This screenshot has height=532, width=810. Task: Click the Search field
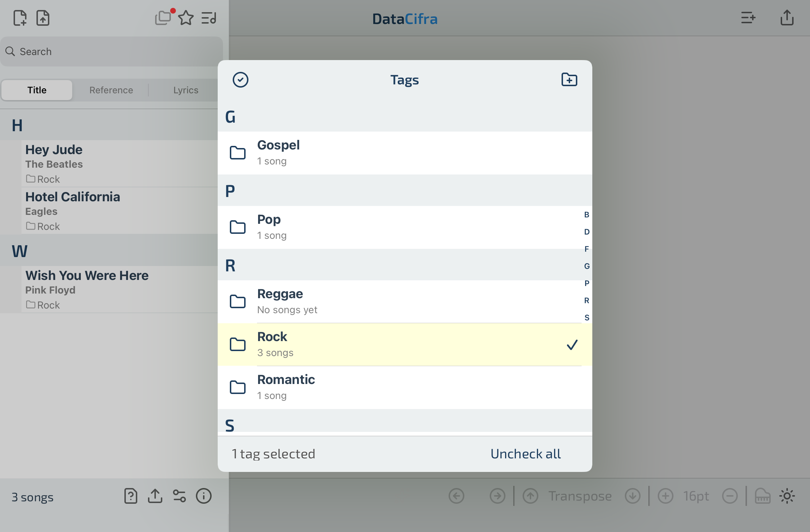click(112, 51)
